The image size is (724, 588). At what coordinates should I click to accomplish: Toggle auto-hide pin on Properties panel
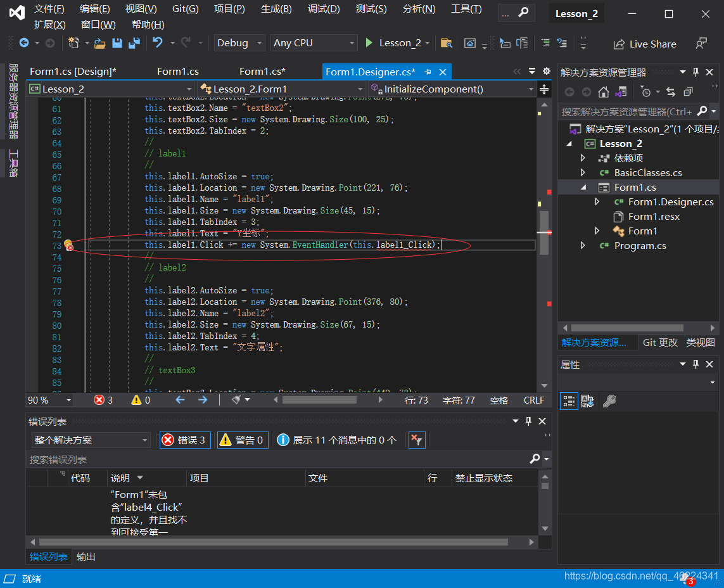[696, 364]
